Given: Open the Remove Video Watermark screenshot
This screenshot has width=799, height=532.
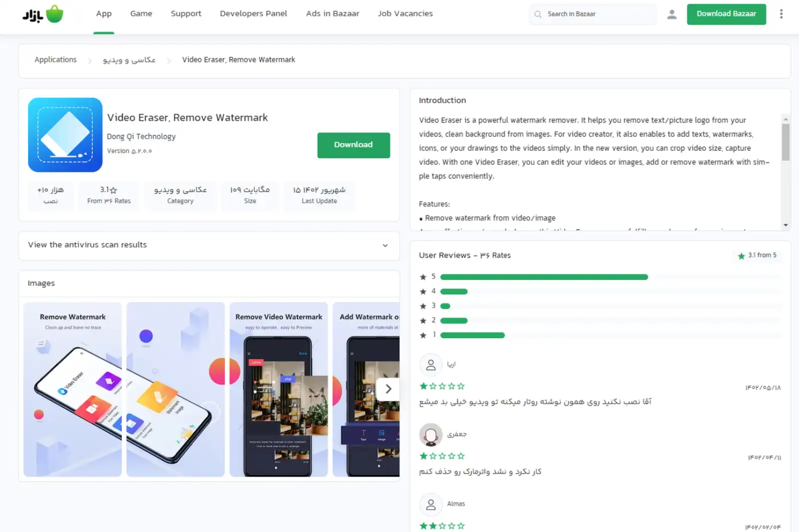Looking at the screenshot, I should (x=279, y=389).
